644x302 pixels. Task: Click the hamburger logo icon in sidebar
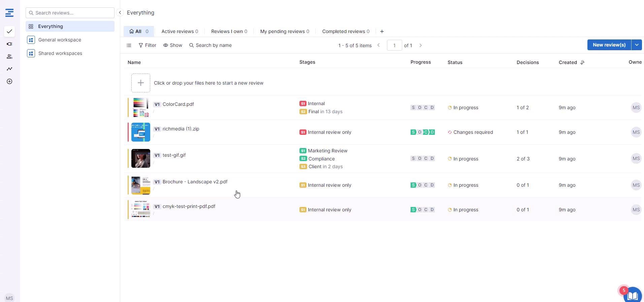tap(9, 13)
